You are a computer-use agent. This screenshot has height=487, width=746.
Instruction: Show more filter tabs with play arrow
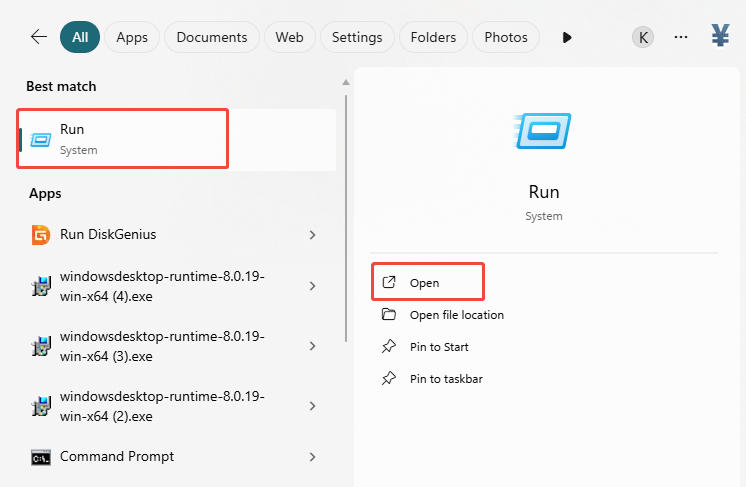click(567, 37)
